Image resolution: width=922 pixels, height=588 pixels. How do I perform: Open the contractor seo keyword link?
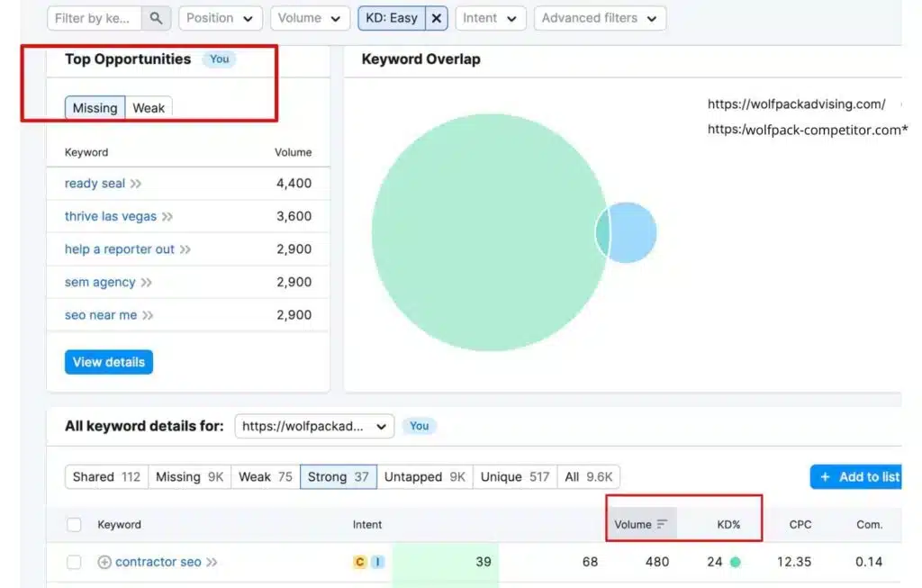pos(158,562)
